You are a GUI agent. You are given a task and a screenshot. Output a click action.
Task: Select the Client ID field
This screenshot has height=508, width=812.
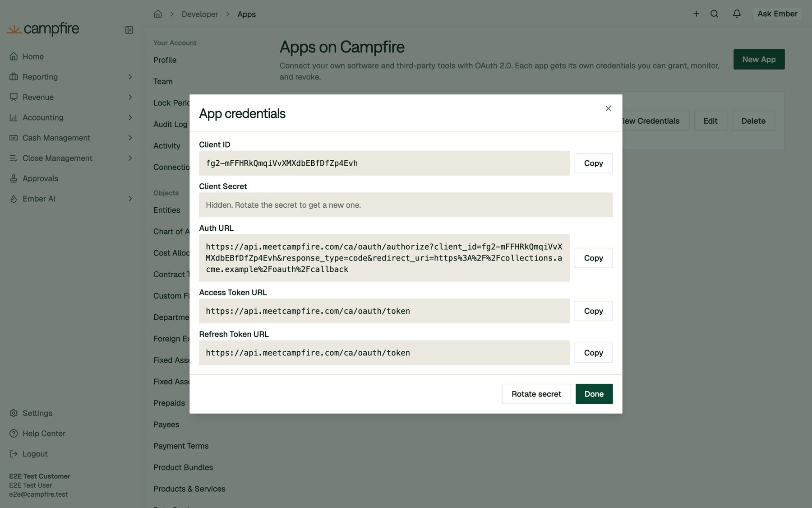click(x=384, y=163)
